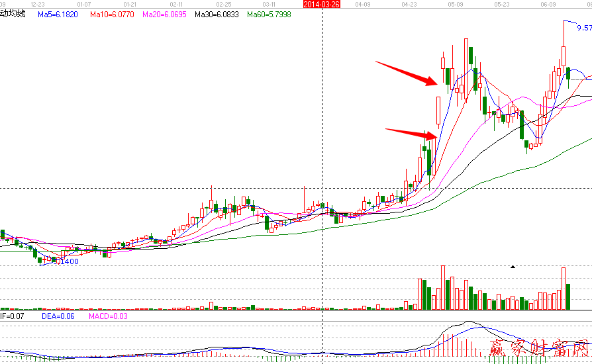Click the blue low price label near bottom-left
This screenshot has height=364, width=592.
point(66,262)
